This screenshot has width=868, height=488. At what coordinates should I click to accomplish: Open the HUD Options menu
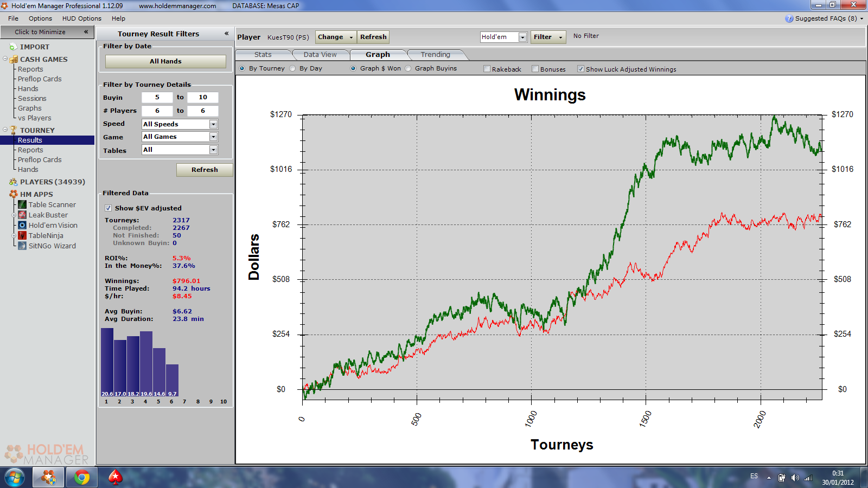click(81, 18)
